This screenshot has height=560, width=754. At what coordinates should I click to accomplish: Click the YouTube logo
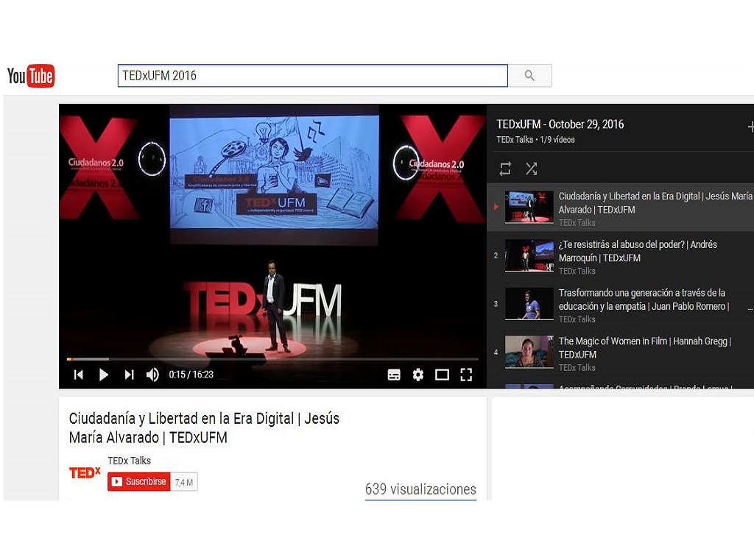[31, 76]
